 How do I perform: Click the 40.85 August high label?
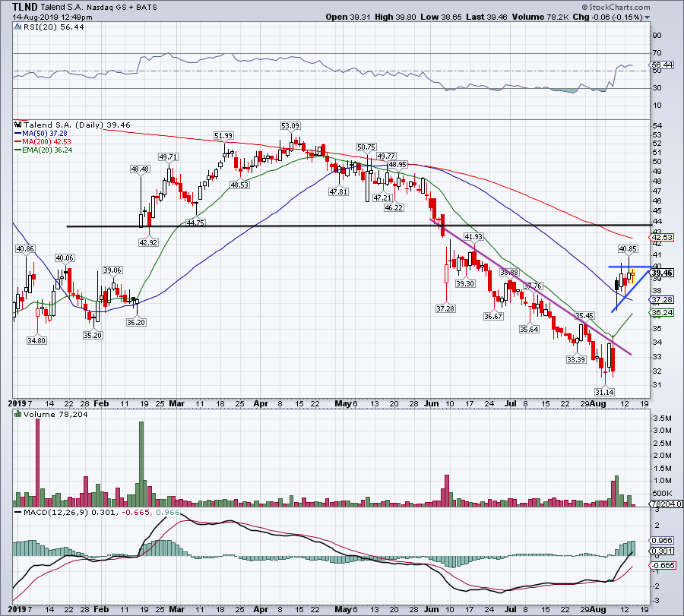[x=628, y=249]
